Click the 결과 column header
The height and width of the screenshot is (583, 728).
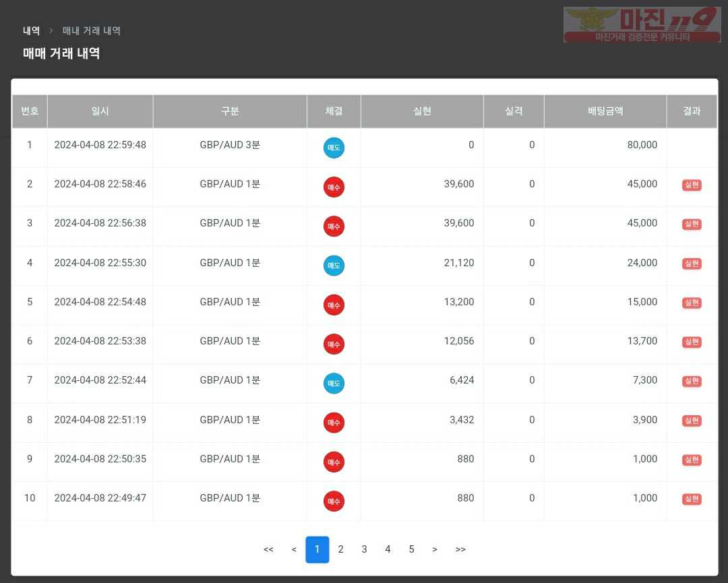[692, 111]
